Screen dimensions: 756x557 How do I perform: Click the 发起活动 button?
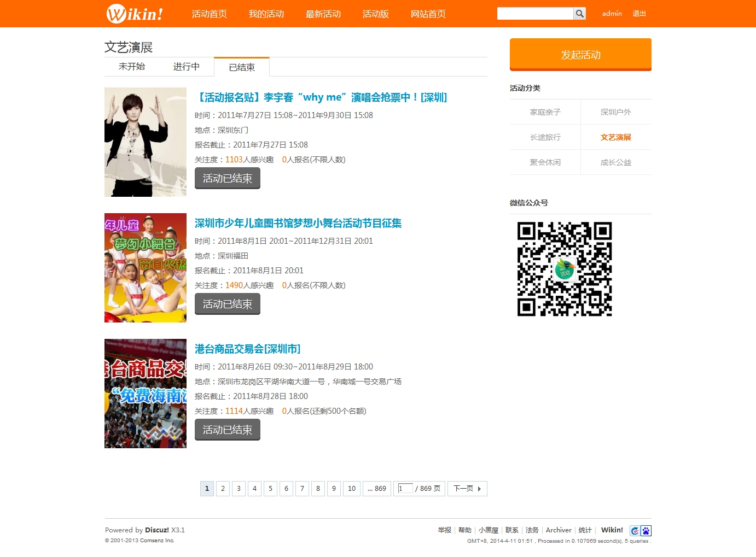[580, 55]
